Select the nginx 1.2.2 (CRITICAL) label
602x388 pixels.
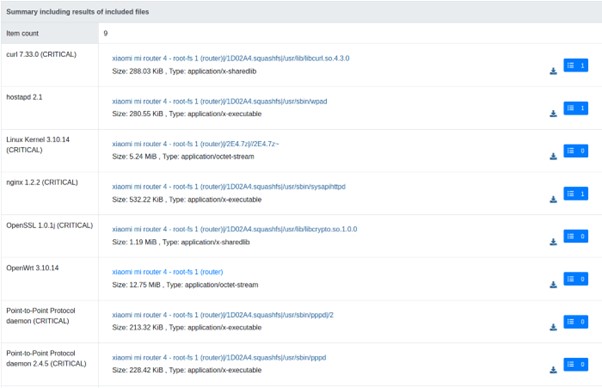[x=42, y=182]
